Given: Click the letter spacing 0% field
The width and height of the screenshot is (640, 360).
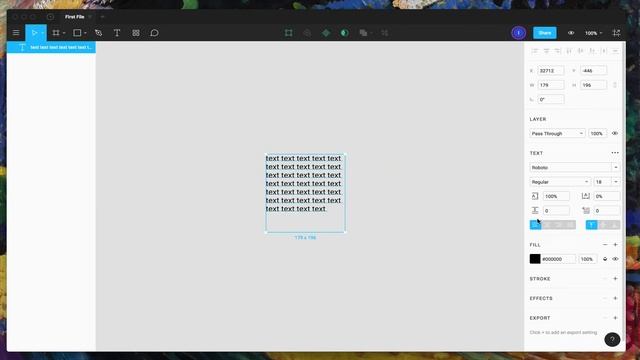Looking at the screenshot, I should [607, 196].
